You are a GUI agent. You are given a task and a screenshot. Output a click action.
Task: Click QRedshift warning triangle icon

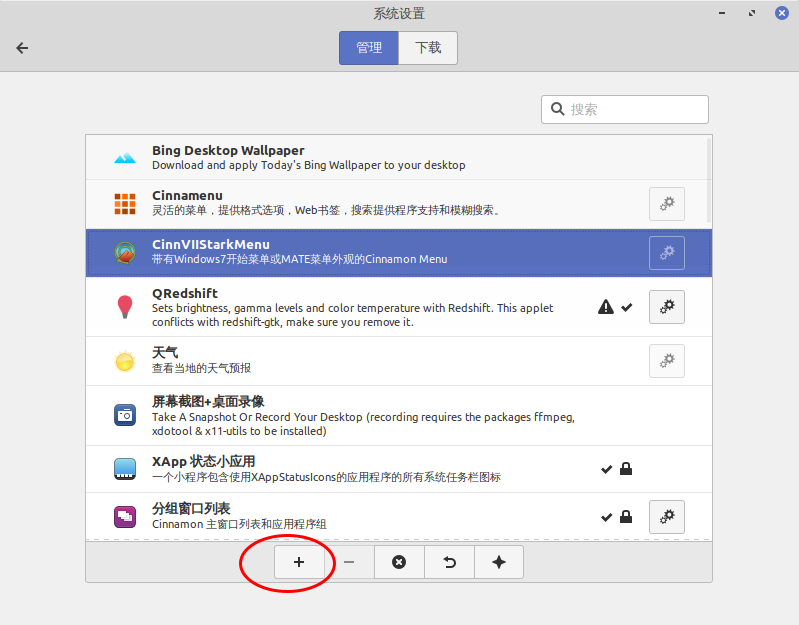click(606, 307)
